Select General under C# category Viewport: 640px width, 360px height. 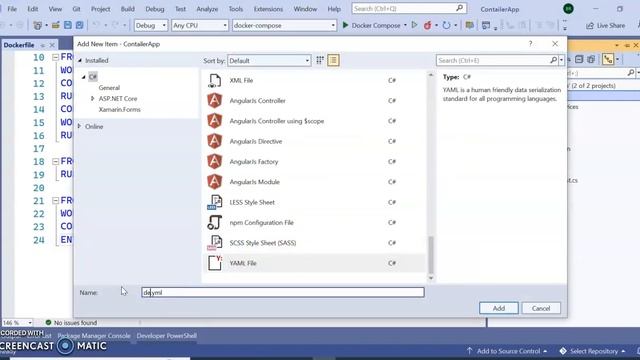[109, 88]
